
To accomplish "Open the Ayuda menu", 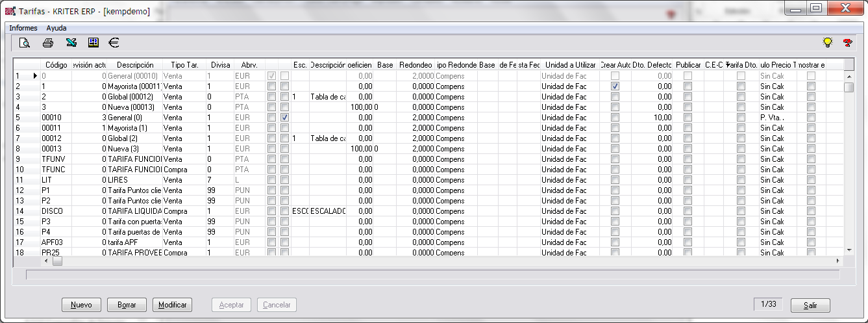I will click(56, 28).
